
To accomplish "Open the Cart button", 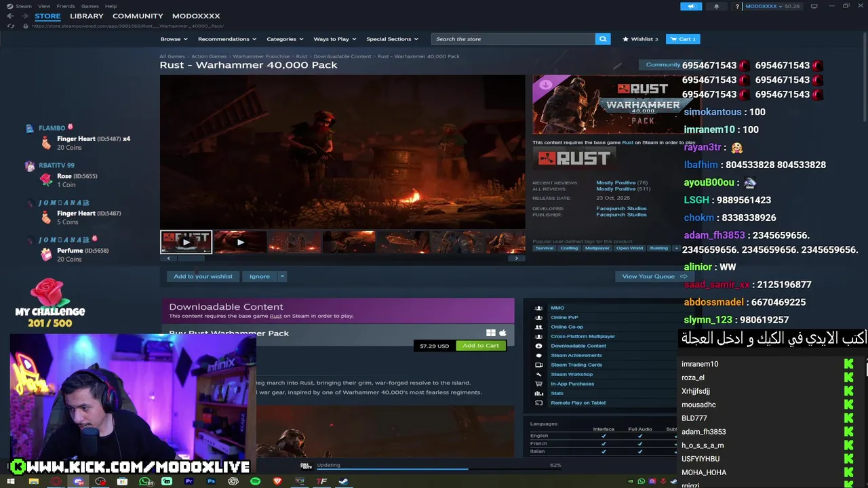I will (x=683, y=39).
